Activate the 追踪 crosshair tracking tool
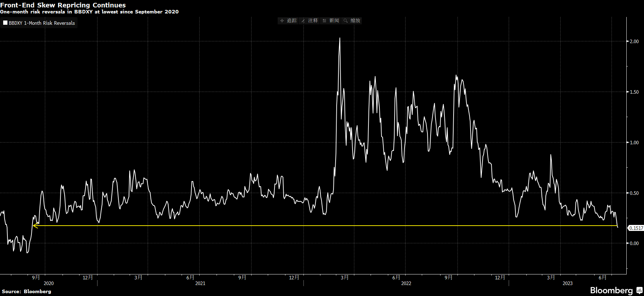Image resolution: width=644 pixels, height=296 pixels. pos(288,21)
